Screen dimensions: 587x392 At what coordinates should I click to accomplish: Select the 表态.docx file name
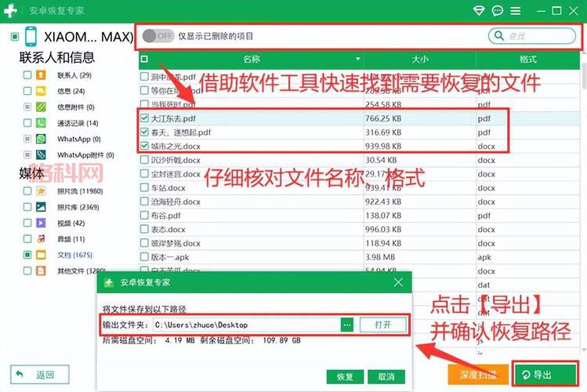point(168,229)
